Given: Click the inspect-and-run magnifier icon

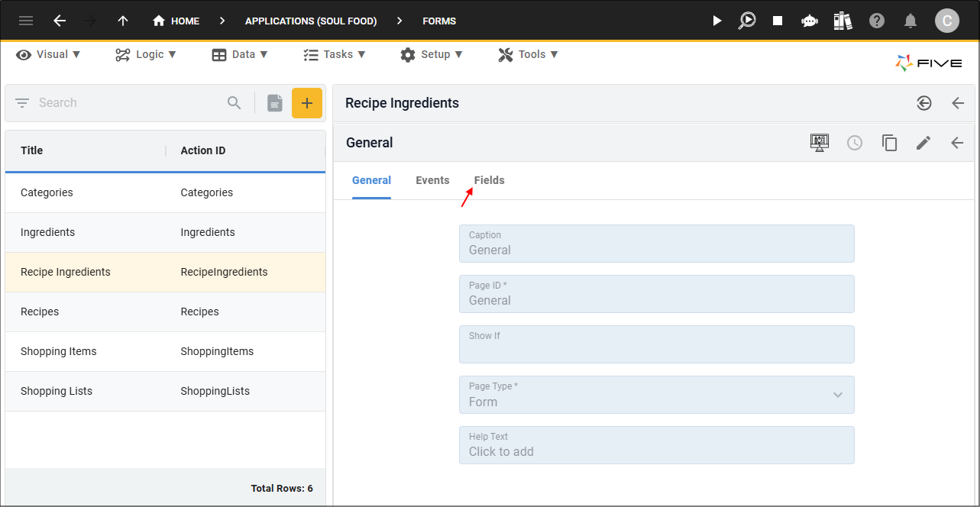Looking at the screenshot, I should pos(747,21).
